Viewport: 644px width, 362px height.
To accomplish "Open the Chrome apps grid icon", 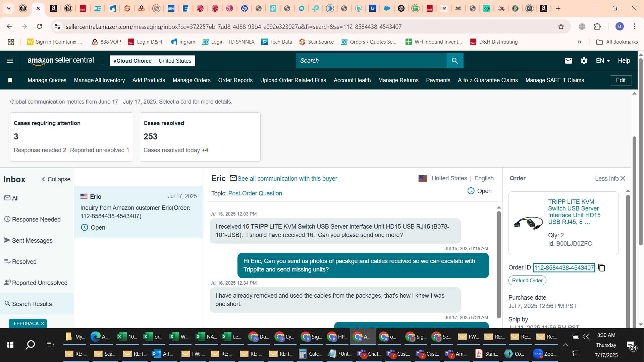I will [x=11, y=42].
